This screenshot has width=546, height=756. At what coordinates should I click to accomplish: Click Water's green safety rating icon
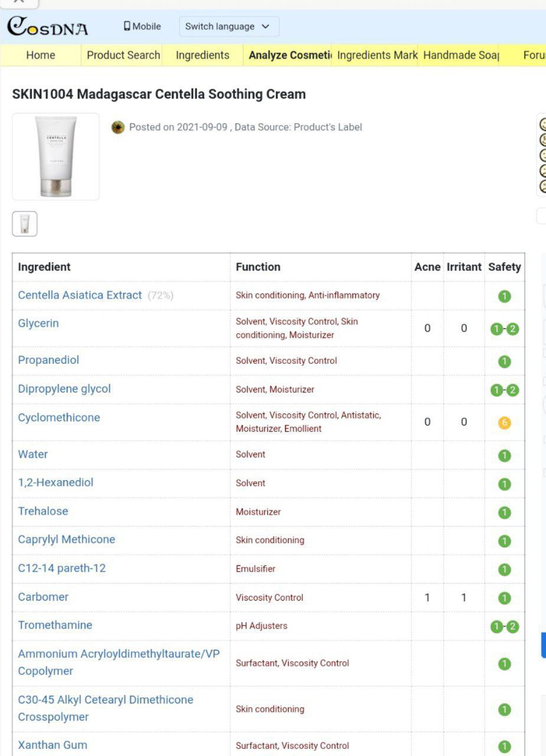pyautogui.click(x=504, y=455)
